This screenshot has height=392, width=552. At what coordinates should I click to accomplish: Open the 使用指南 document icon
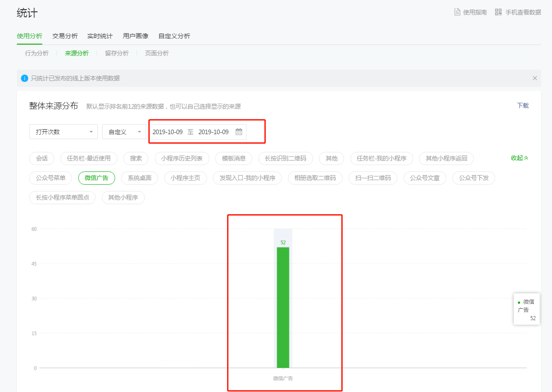(x=457, y=12)
